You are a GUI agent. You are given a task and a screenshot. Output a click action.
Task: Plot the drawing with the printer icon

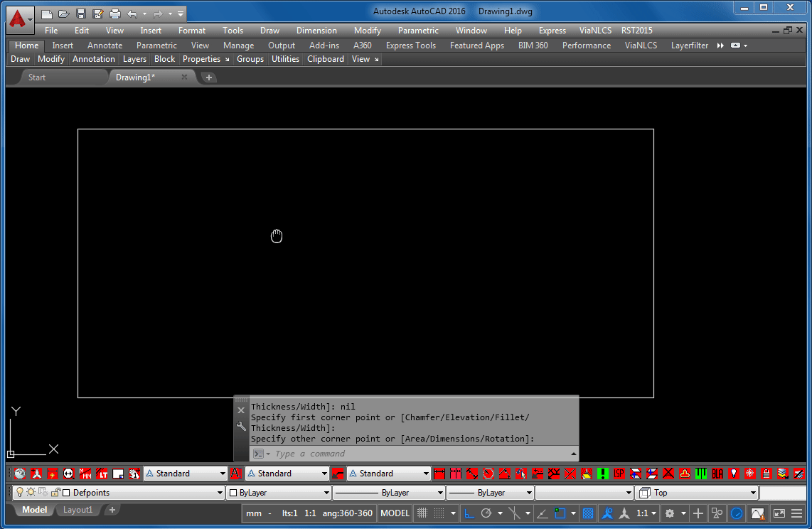[115, 14]
